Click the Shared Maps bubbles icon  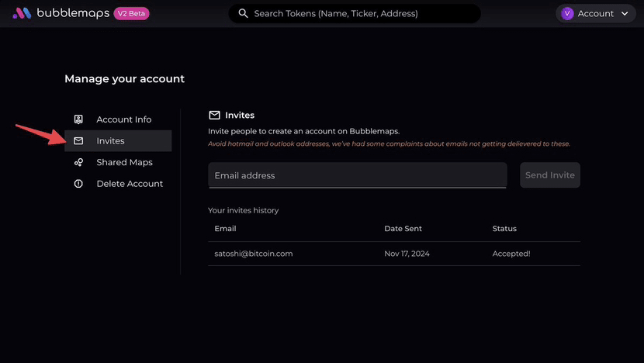point(78,162)
